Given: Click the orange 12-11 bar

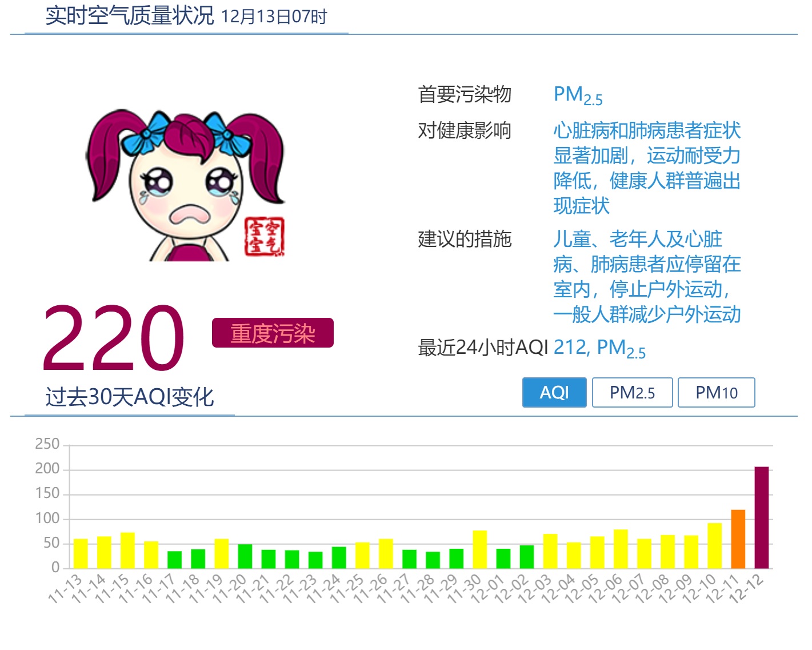Looking at the screenshot, I should (x=738, y=539).
